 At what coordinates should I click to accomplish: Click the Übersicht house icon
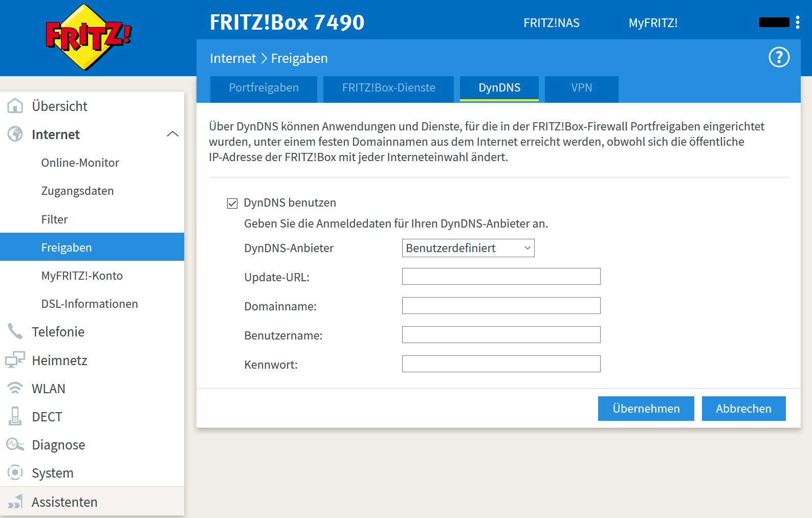click(x=15, y=106)
